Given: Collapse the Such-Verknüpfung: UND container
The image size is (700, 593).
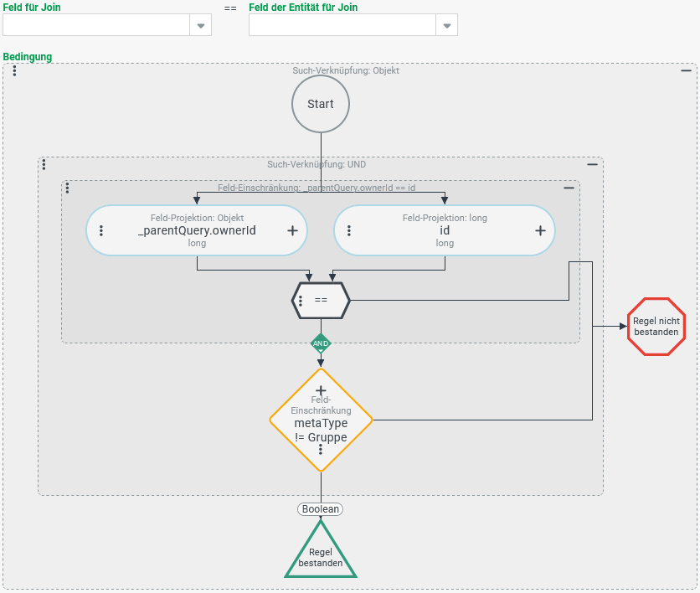Looking at the screenshot, I should pos(592,165).
